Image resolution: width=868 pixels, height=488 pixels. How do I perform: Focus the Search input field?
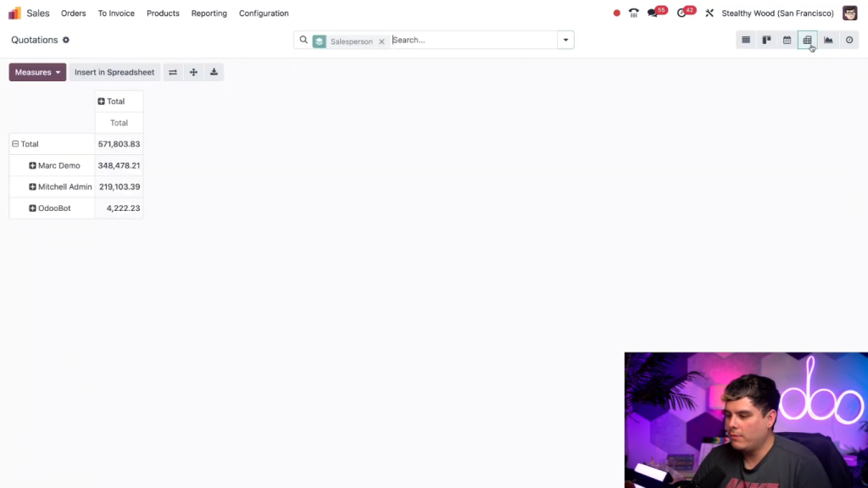(473, 40)
